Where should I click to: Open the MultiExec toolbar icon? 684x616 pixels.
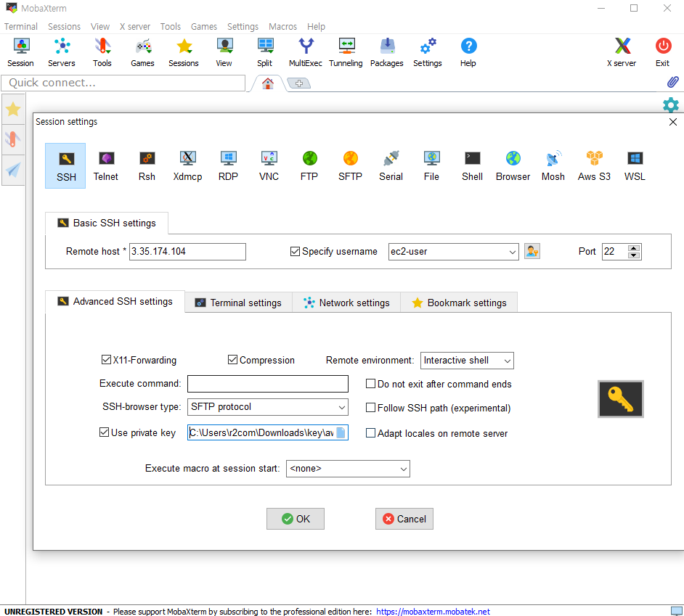click(306, 52)
